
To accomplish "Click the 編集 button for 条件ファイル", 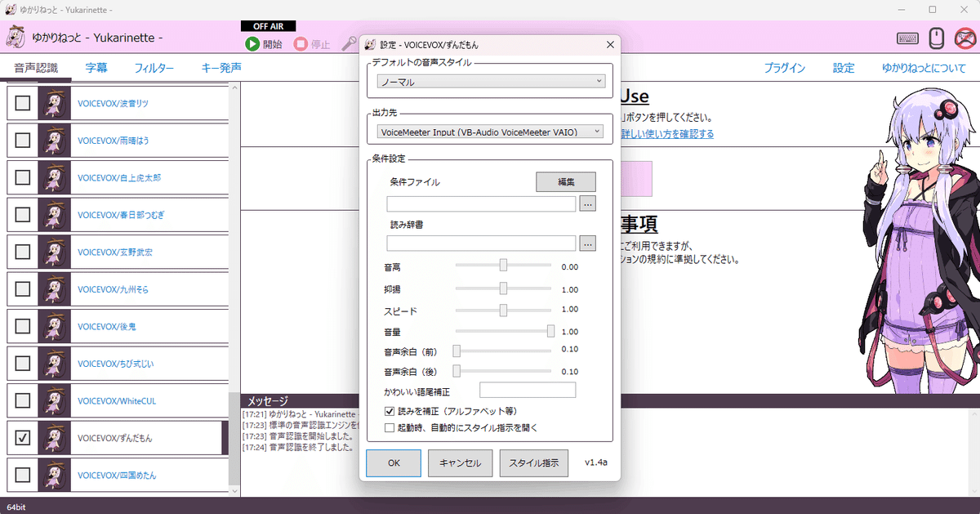I will (566, 181).
